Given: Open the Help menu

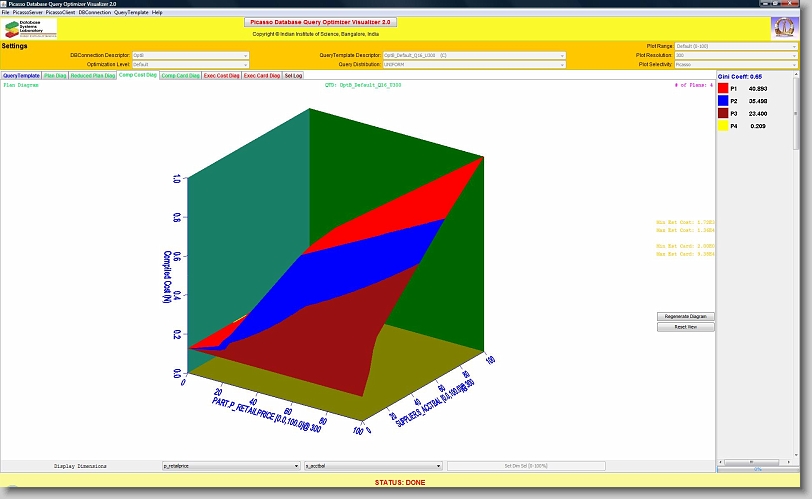Looking at the screenshot, I should coord(157,12).
